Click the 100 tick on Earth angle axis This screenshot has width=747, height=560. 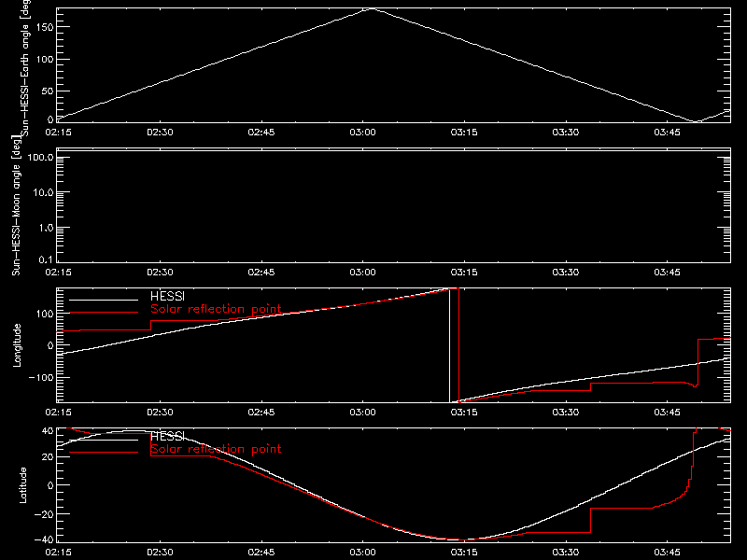tap(44, 59)
